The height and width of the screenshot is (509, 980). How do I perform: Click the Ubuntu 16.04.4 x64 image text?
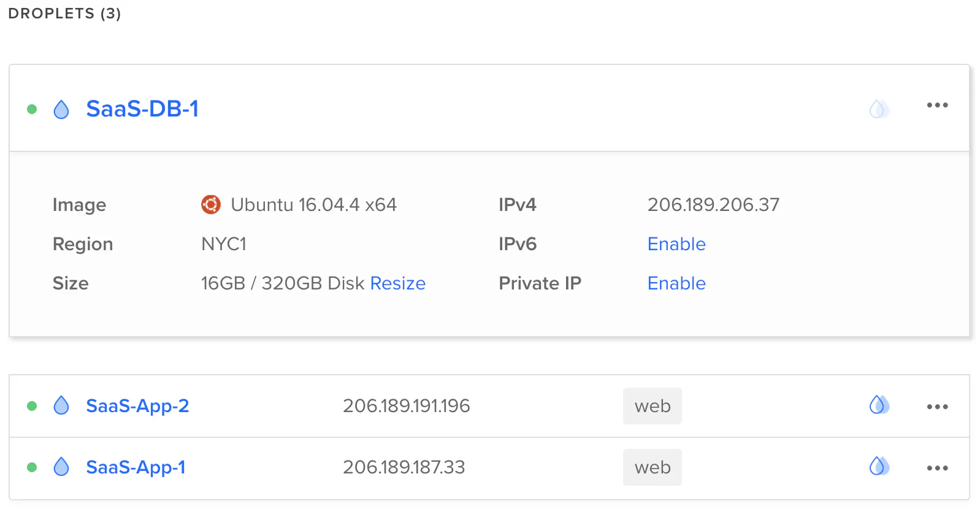[x=314, y=205]
